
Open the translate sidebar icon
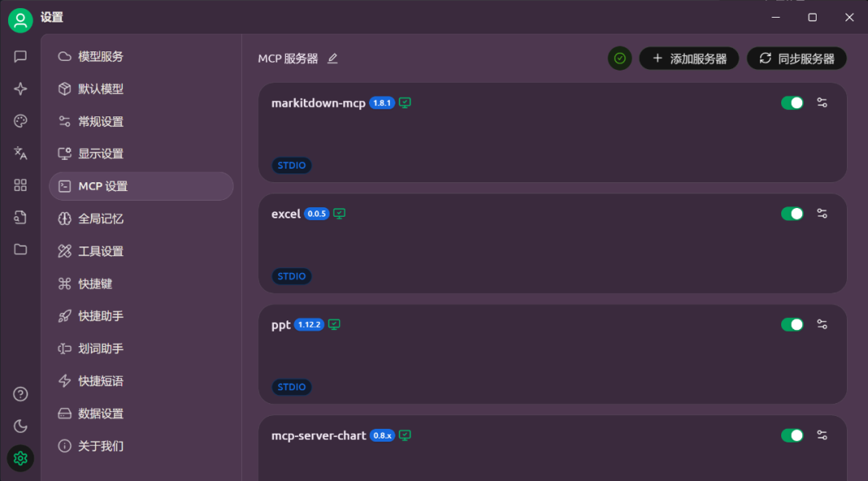20,153
